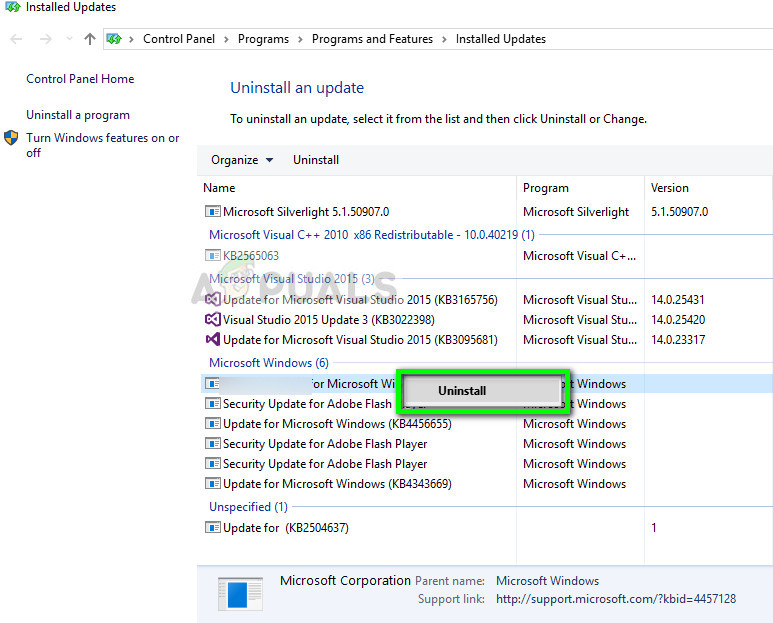Select Update for Microsoft Windows (KB4343669)
This screenshot has width=773, height=623.
(337, 484)
